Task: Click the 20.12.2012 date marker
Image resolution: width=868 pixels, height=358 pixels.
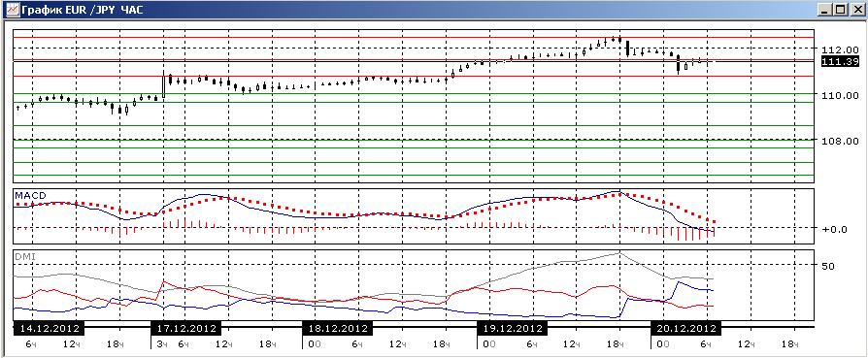Action: [685, 328]
